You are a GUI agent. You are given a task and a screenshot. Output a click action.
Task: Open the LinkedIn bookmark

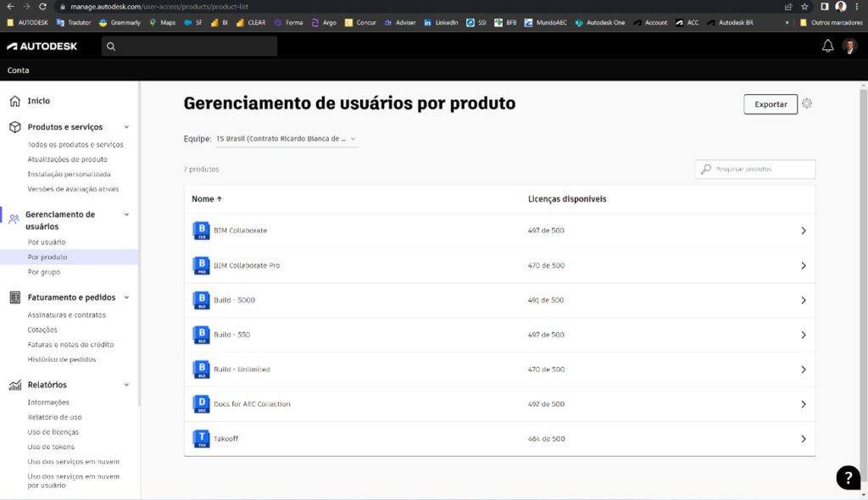[x=441, y=23]
